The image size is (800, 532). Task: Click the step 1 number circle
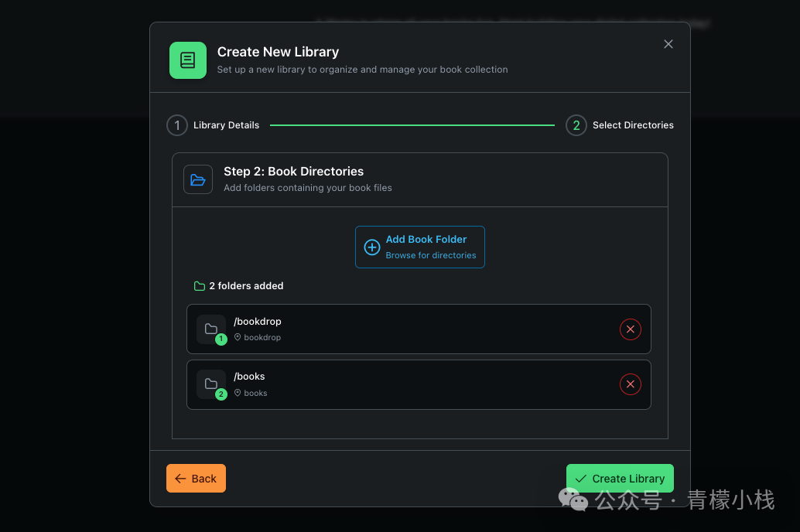coord(177,125)
